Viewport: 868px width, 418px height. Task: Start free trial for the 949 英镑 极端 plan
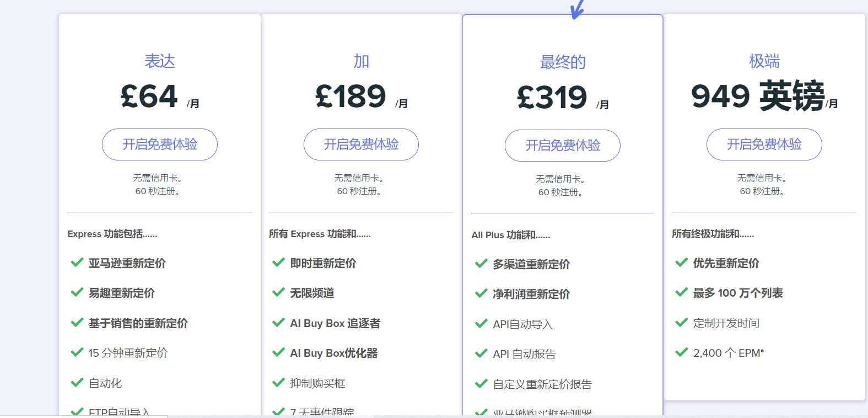click(764, 144)
